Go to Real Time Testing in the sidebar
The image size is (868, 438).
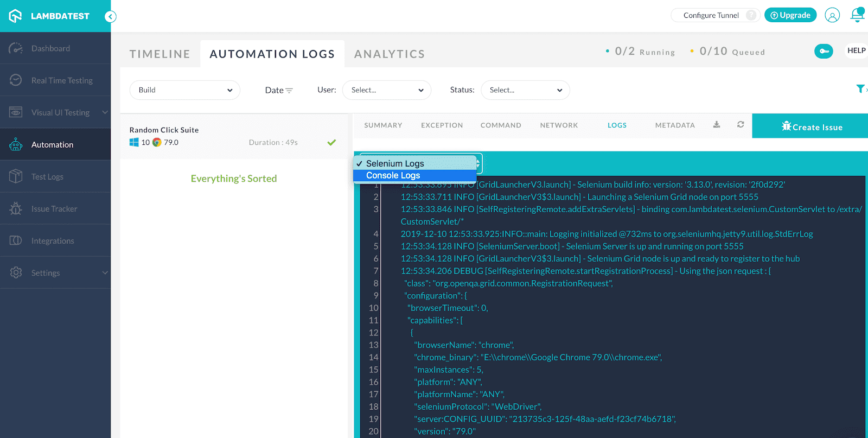tap(55, 80)
